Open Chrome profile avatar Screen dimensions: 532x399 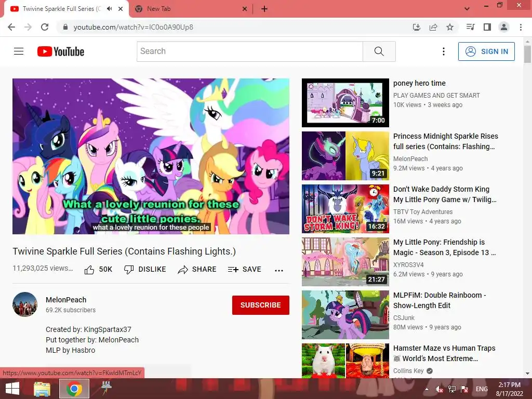(x=504, y=27)
